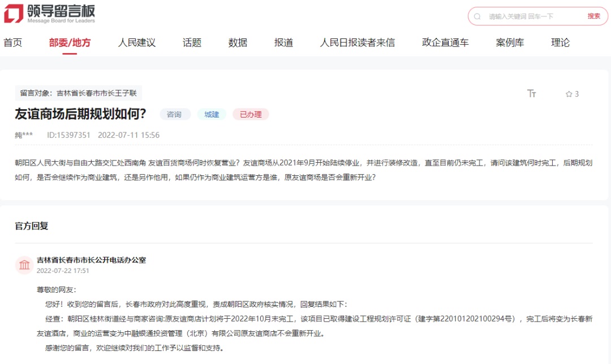
Task: Open the 首页 tab
Action: click(12, 43)
